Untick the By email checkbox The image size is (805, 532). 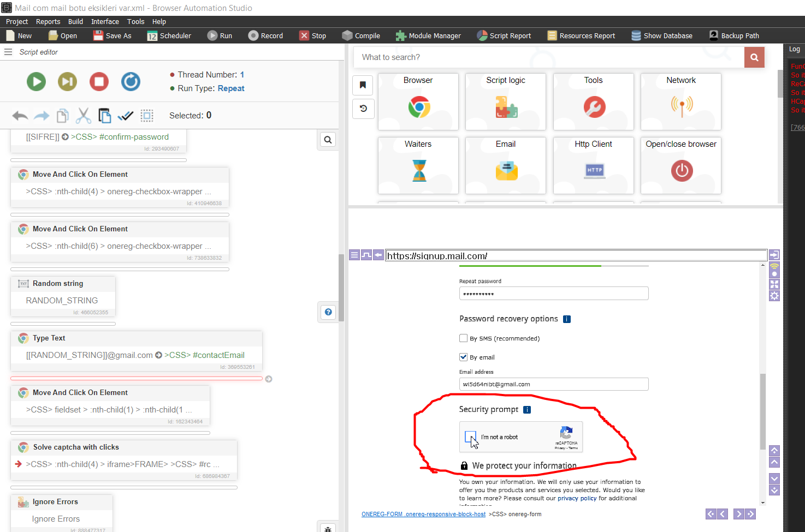pos(463,357)
